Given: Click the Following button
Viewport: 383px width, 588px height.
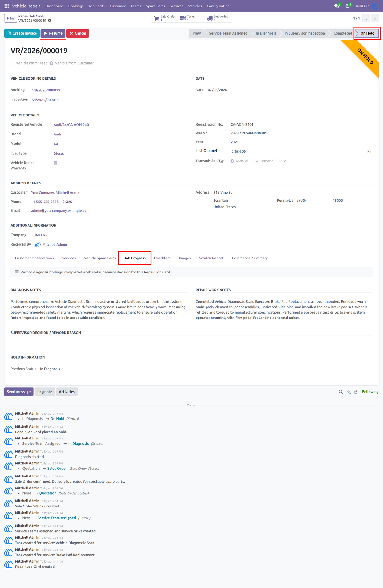Looking at the screenshot, I should point(370,392).
